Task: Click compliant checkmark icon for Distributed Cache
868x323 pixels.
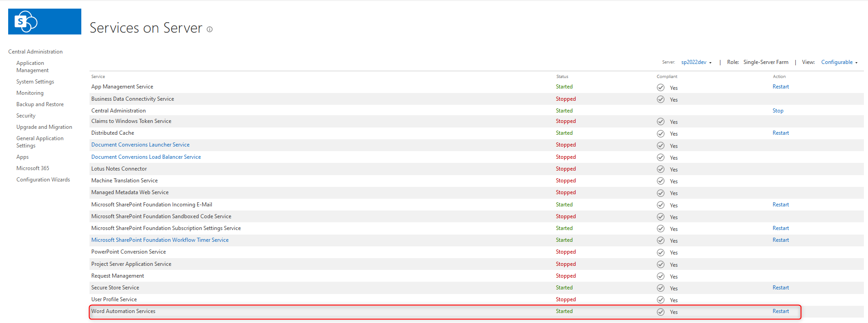Action: (660, 133)
